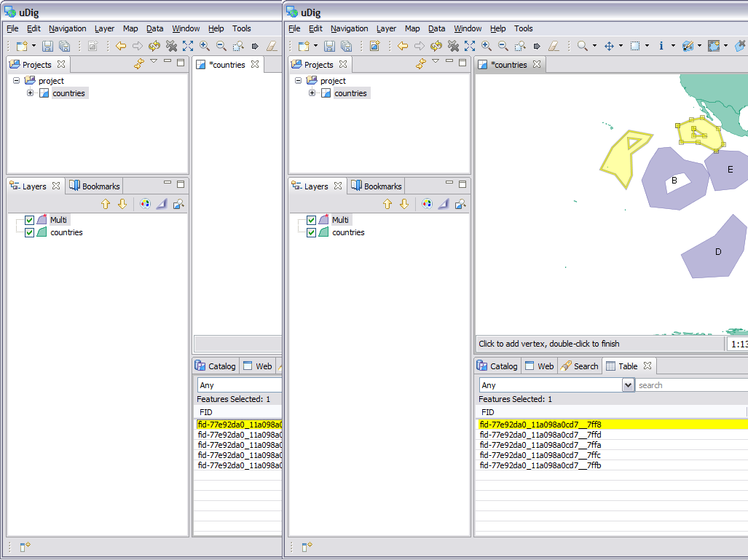Expand the countries map node in the right Projects panel
748x560 pixels.
click(x=312, y=93)
